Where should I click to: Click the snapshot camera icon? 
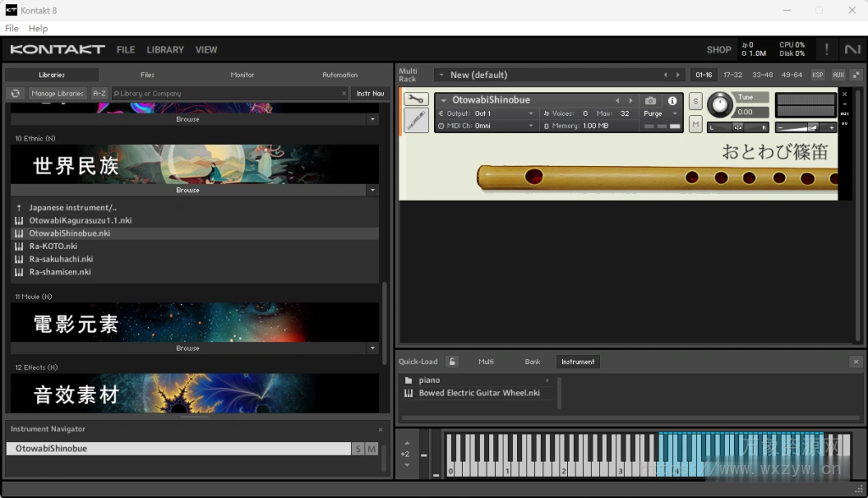(x=650, y=101)
